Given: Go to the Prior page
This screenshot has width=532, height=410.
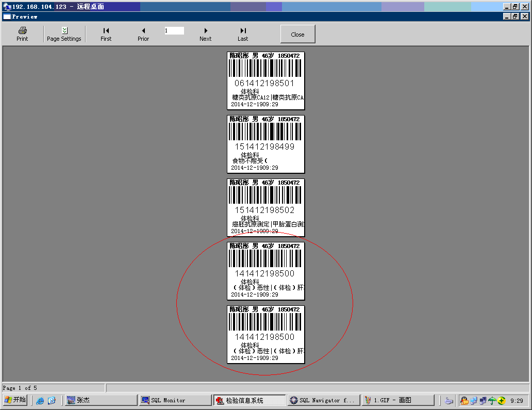Looking at the screenshot, I should tap(143, 34).
